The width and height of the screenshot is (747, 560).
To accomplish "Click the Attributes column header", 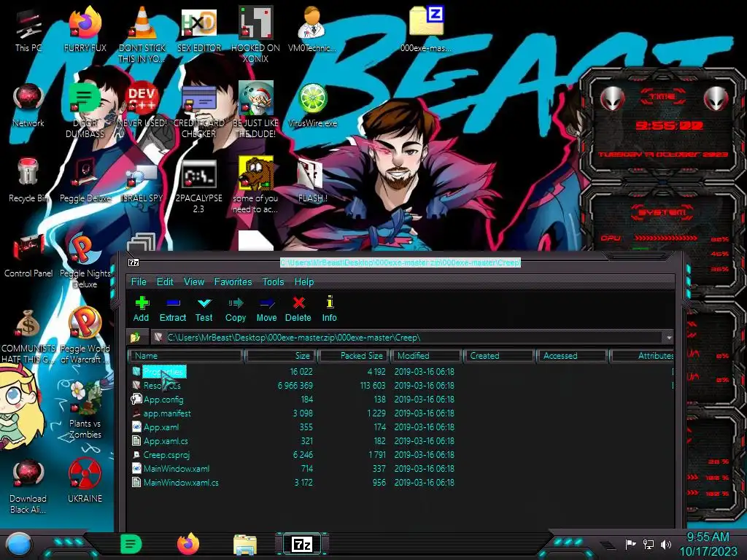I will pos(642,356).
